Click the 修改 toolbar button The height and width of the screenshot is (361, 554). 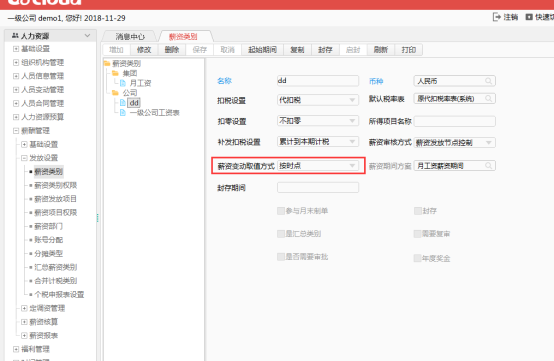tap(144, 50)
